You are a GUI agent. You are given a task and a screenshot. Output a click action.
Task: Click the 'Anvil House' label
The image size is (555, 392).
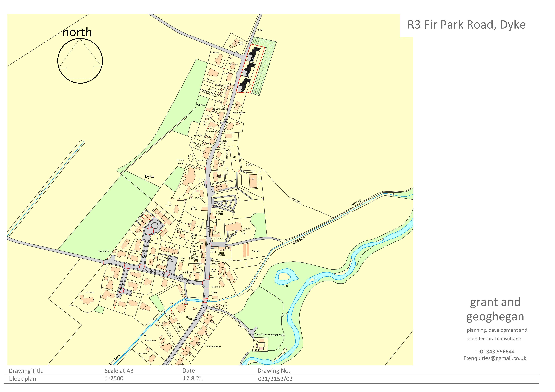click(150, 340)
